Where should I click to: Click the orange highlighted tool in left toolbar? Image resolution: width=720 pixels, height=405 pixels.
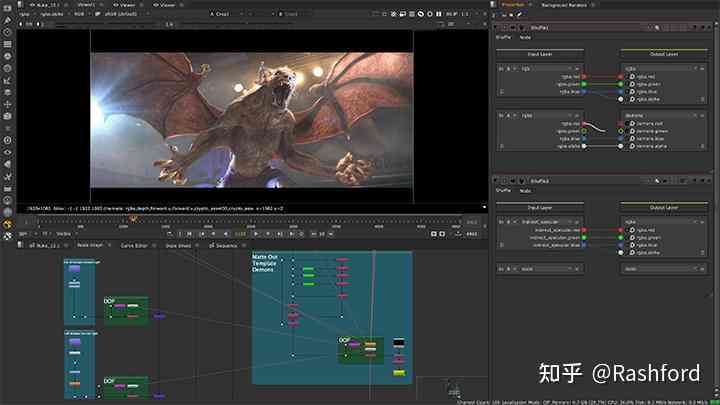[x=7, y=225]
